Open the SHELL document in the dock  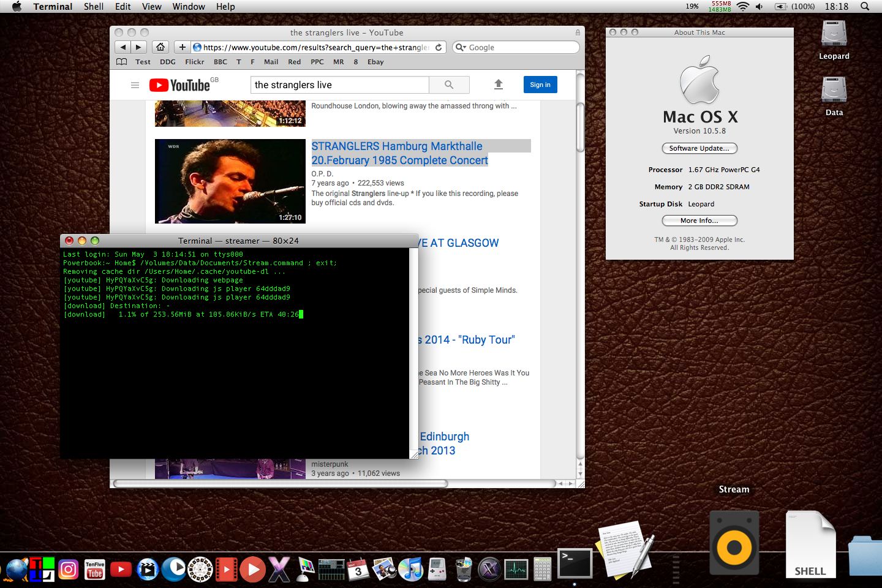pyautogui.click(x=810, y=545)
